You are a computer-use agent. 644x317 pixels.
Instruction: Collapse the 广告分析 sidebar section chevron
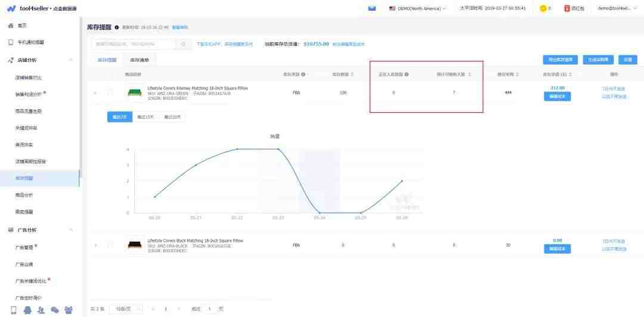pyautogui.click(x=70, y=230)
